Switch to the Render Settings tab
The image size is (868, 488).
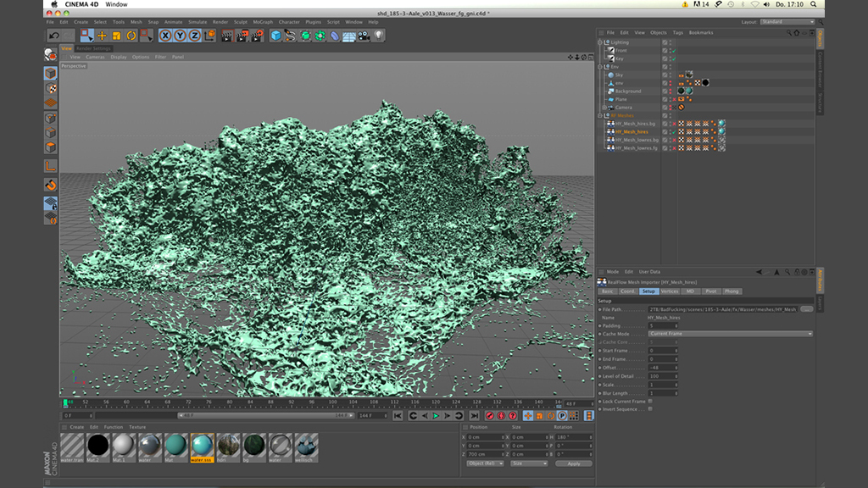click(x=93, y=49)
